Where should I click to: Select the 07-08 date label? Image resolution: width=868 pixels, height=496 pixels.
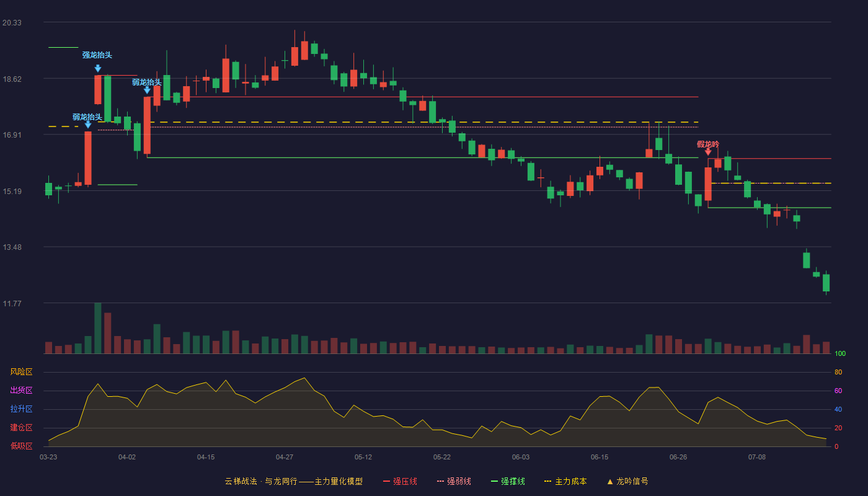(757, 457)
